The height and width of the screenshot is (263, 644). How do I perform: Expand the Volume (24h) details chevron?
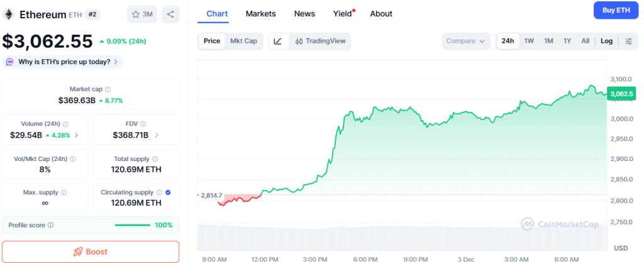[x=77, y=135]
